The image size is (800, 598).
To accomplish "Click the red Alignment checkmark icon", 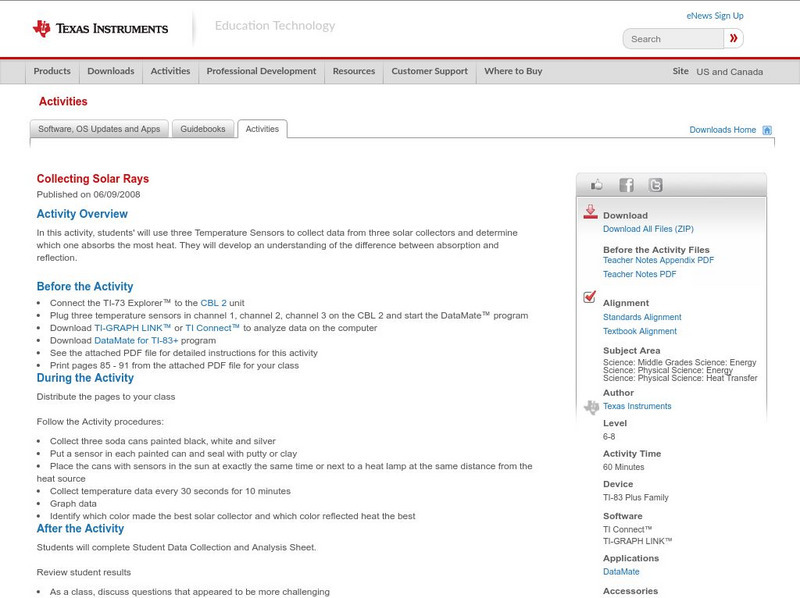I will pos(590,295).
